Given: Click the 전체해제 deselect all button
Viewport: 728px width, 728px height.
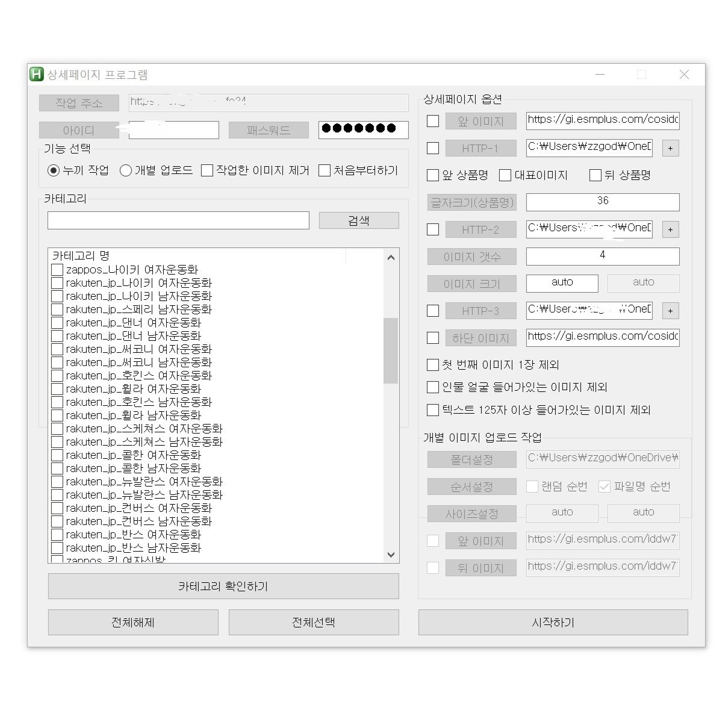Looking at the screenshot, I should click(x=133, y=622).
